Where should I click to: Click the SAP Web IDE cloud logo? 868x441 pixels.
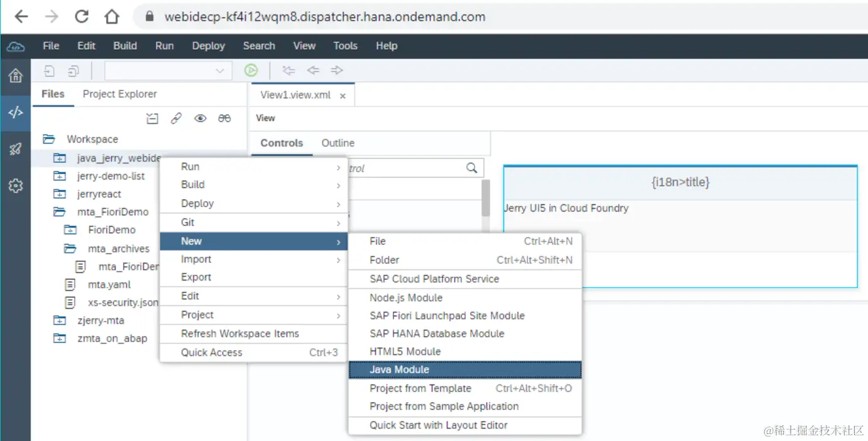[x=16, y=46]
